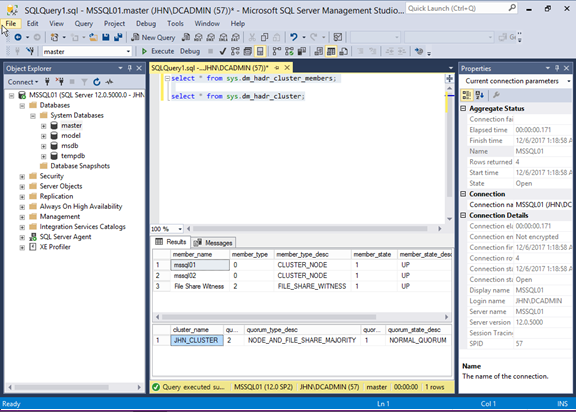Screen dimensions: 576x412
Task: Toggle Include Client Statistics
Action: pyautogui.click(x=302, y=51)
